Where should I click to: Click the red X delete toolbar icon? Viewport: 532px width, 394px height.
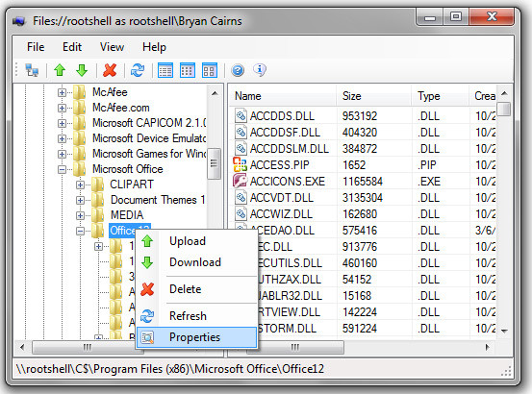110,70
